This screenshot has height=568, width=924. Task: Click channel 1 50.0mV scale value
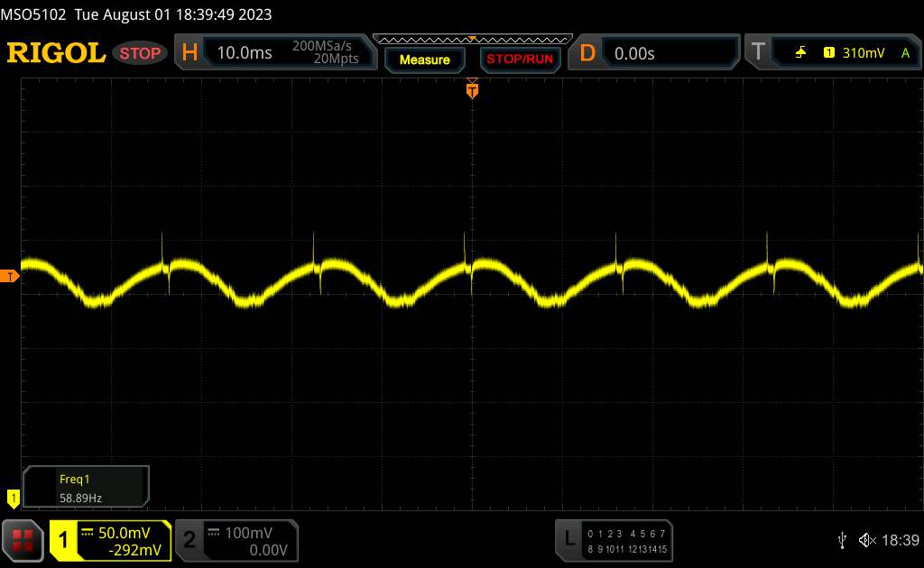[x=125, y=533]
